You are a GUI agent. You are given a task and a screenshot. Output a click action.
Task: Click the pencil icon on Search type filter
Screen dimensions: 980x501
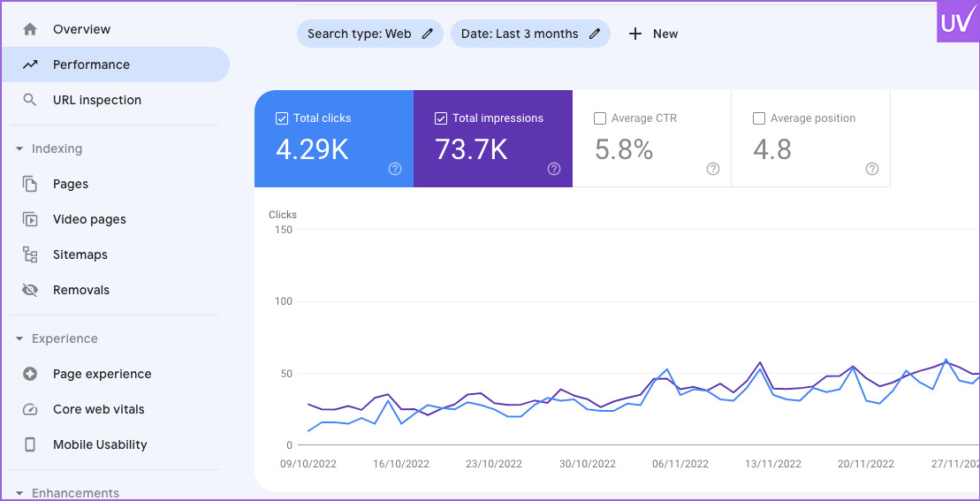(428, 34)
